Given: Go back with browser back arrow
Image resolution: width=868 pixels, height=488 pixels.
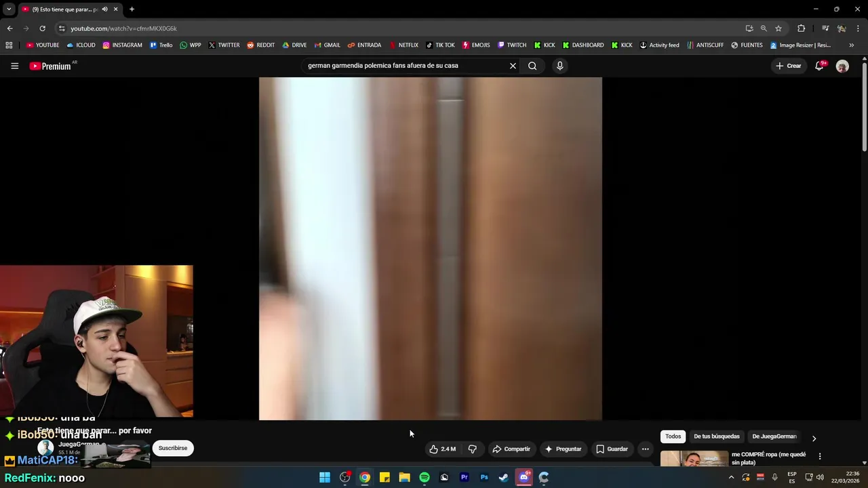Looking at the screenshot, I should [9, 28].
